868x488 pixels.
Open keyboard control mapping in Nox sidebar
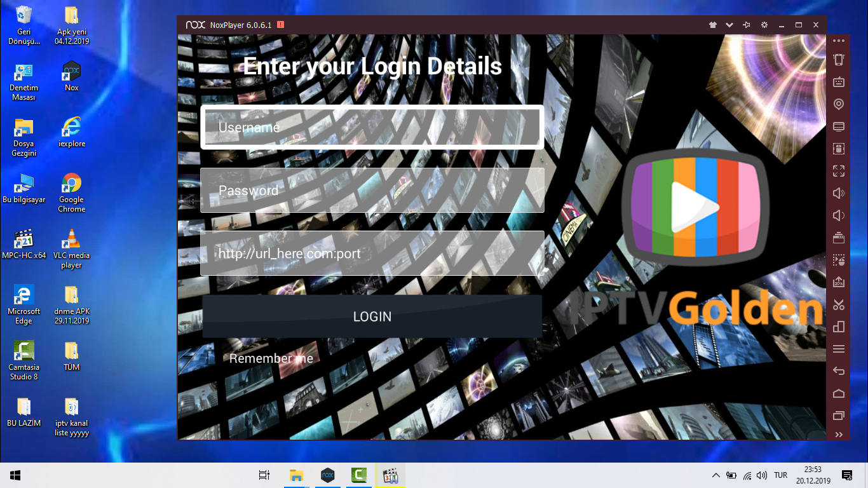(839, 82)
